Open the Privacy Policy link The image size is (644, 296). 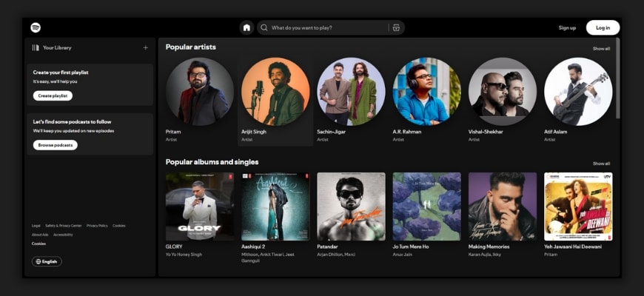(x=97, y=226)
